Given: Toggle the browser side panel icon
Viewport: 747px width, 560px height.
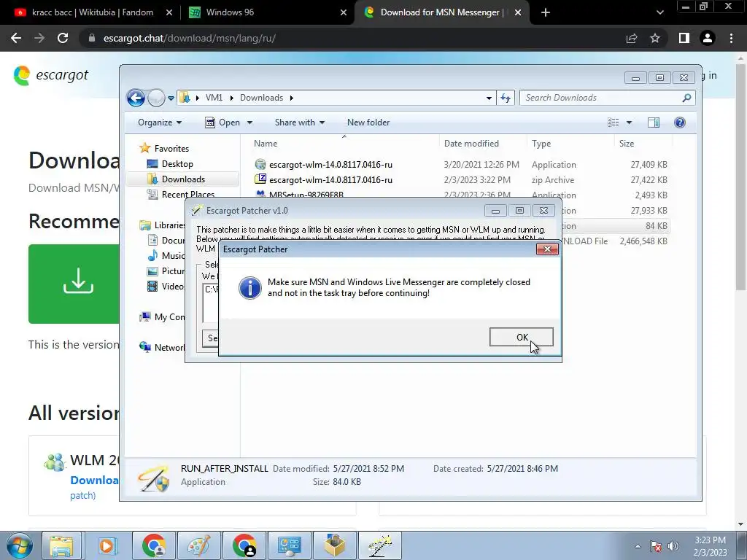Looking at the screenshot, I should tap(684, 38).
